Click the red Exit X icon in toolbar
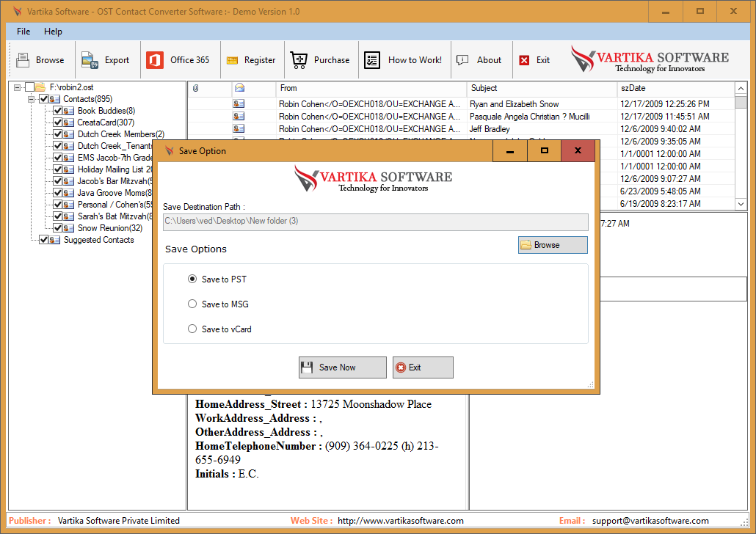 [524, 60]
